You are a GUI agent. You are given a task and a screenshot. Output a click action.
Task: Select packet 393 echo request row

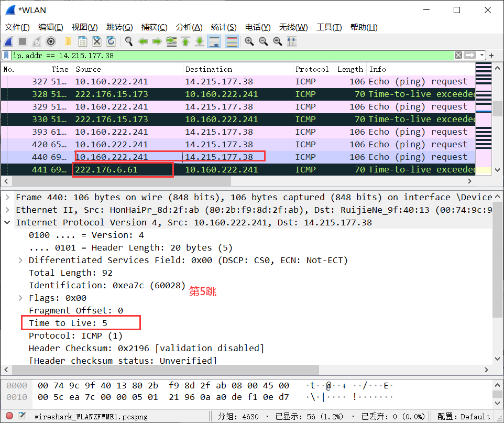coord(238,132)
